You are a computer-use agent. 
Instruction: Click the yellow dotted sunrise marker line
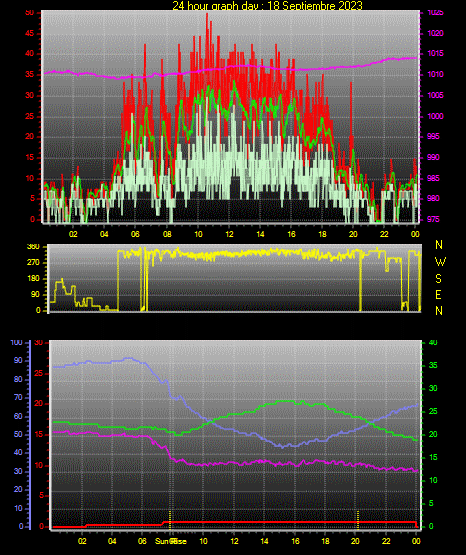170,520
